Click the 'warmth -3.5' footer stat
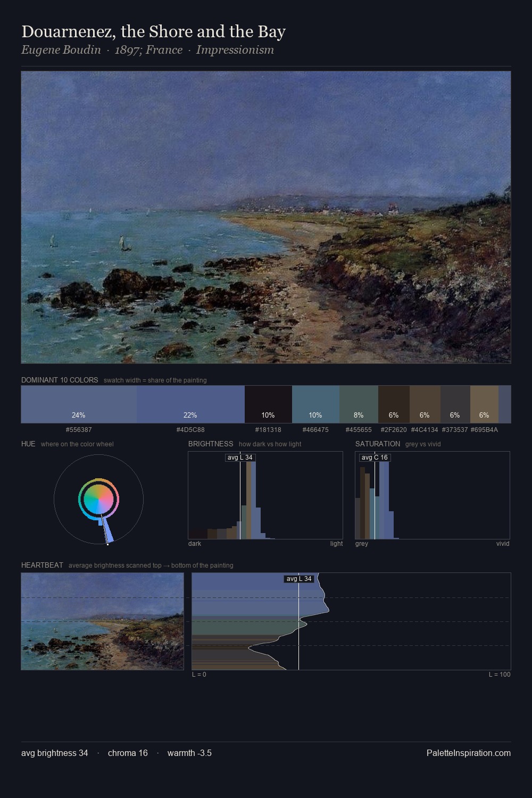The height and width of the screenshot is (798, 532). pos(189,753)
